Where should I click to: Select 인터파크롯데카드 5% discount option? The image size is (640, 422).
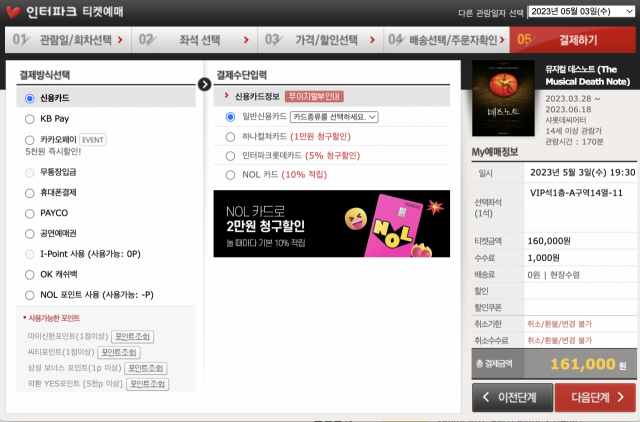click(230, 156)
